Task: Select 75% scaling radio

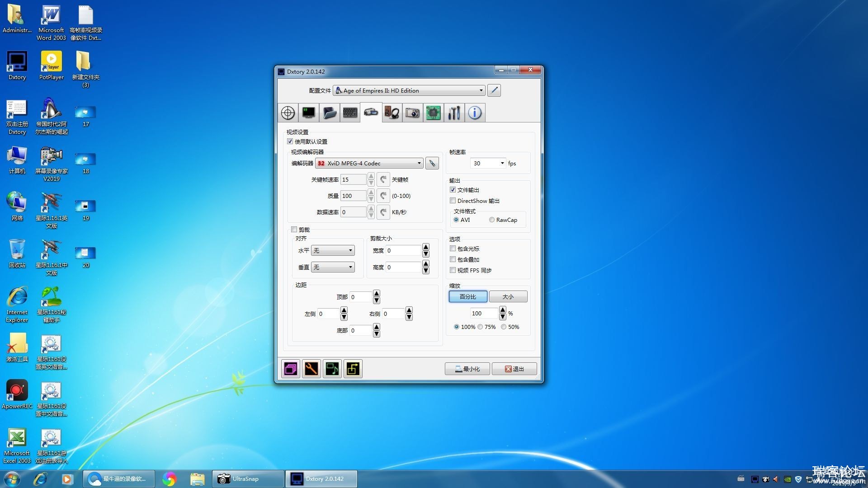Action: pos(480,327)
